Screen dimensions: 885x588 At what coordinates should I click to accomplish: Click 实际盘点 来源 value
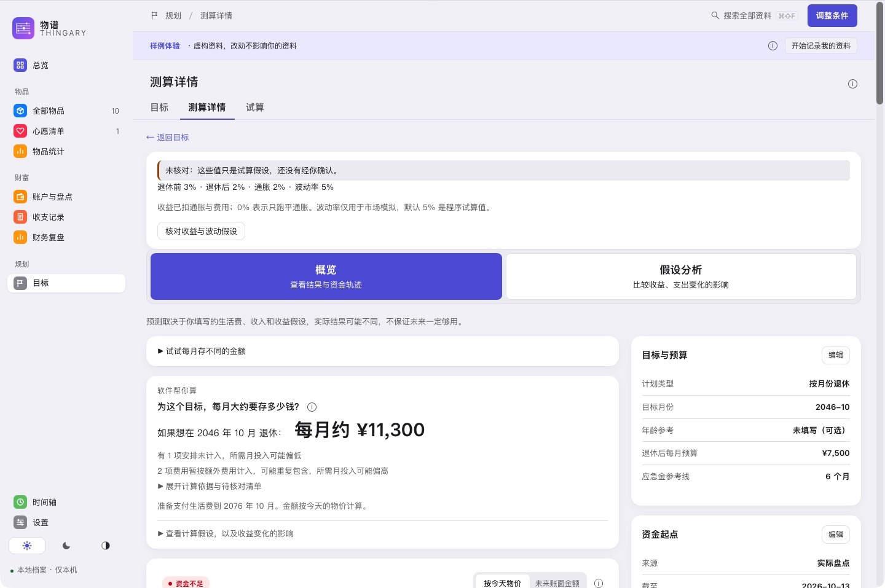(833, 563)
